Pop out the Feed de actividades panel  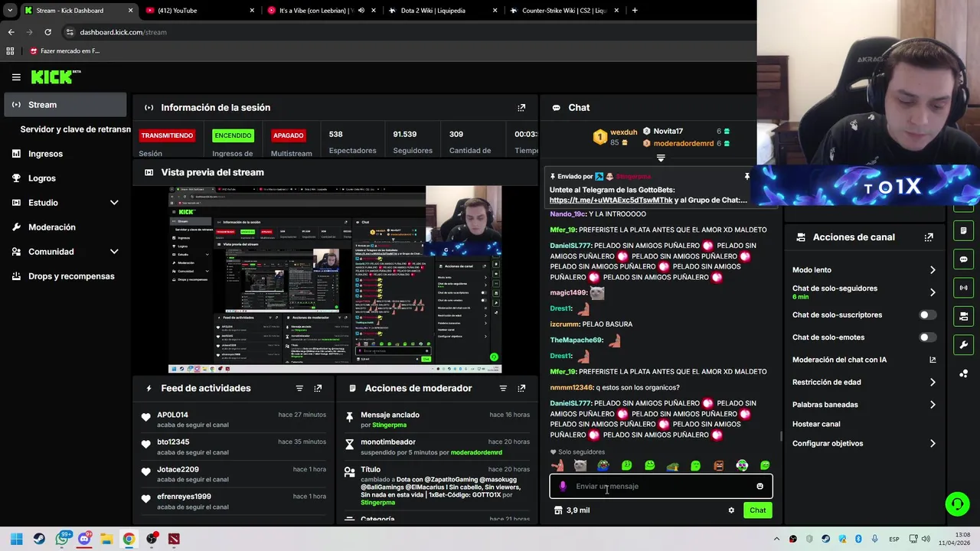(318, 389)
